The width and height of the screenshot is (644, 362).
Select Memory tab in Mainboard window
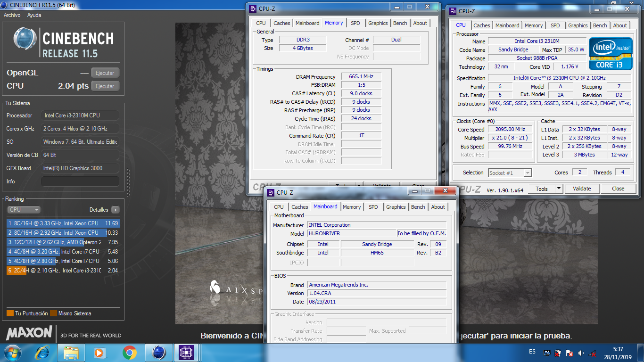pyautogui.click(x=352, y=207)
